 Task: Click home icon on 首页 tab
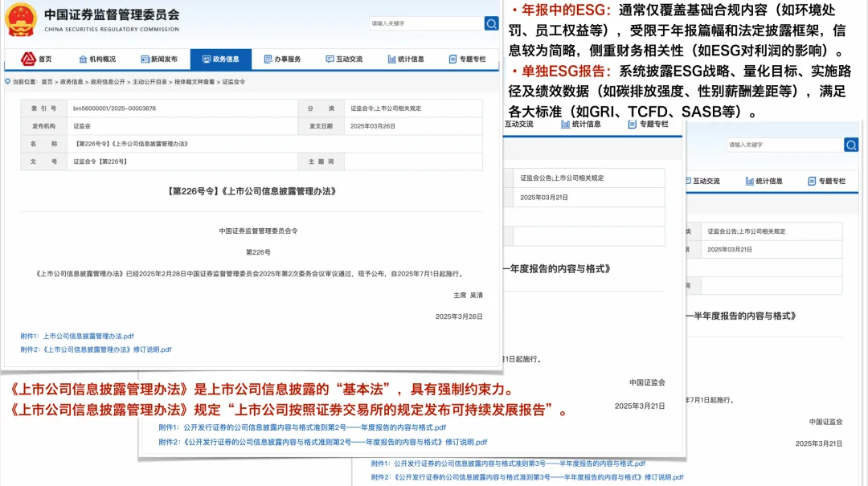28,58
